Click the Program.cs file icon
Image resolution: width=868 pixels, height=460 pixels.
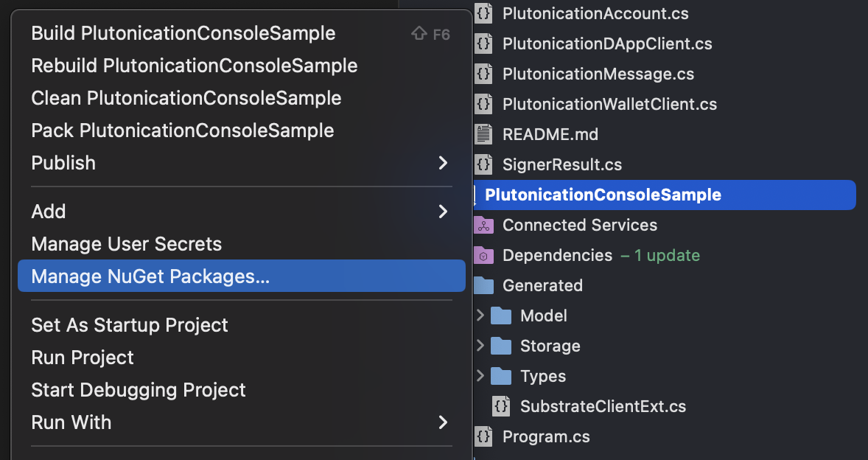tap(483, 436)
